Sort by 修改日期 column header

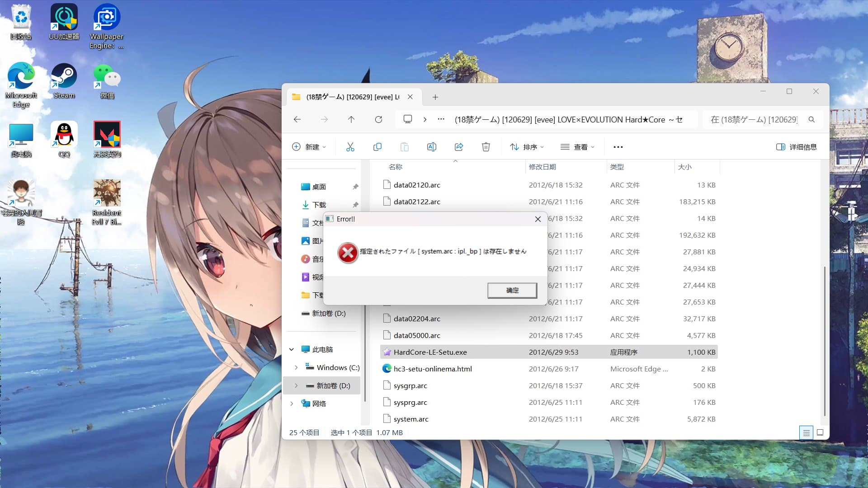click(x=542, y=167)
